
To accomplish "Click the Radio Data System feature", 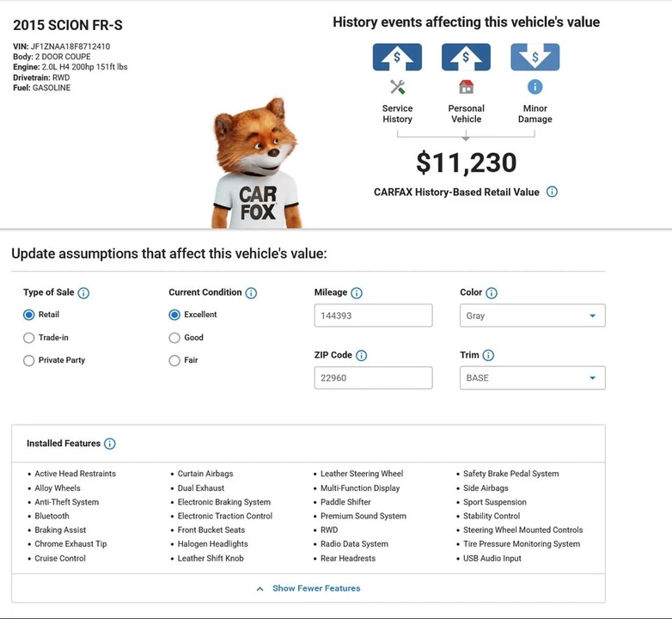I will tap(354, 544).
